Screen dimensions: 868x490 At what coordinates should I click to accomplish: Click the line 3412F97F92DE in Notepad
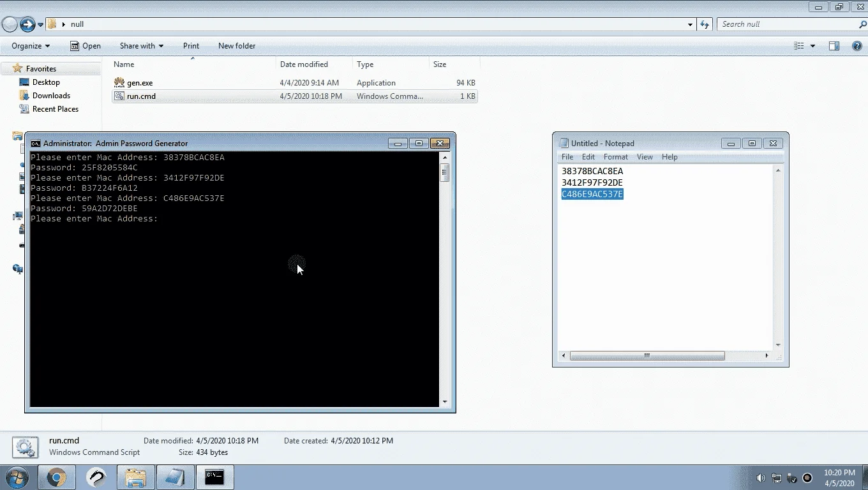592,182
